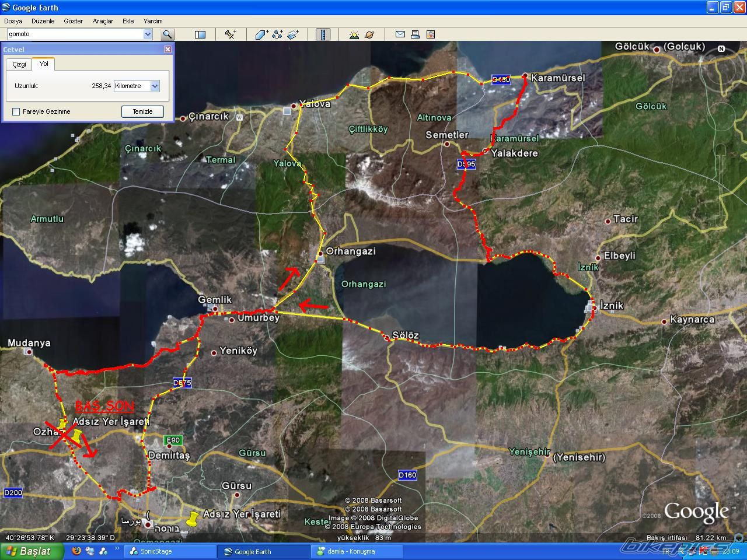Click the Yalova square city icon

point(288,110)
